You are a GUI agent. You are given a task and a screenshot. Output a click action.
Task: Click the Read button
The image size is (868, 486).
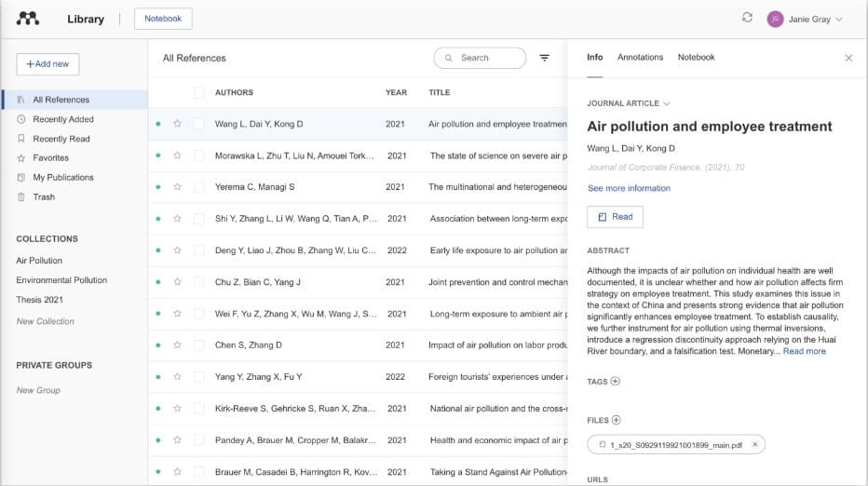[x=615, y=216]
